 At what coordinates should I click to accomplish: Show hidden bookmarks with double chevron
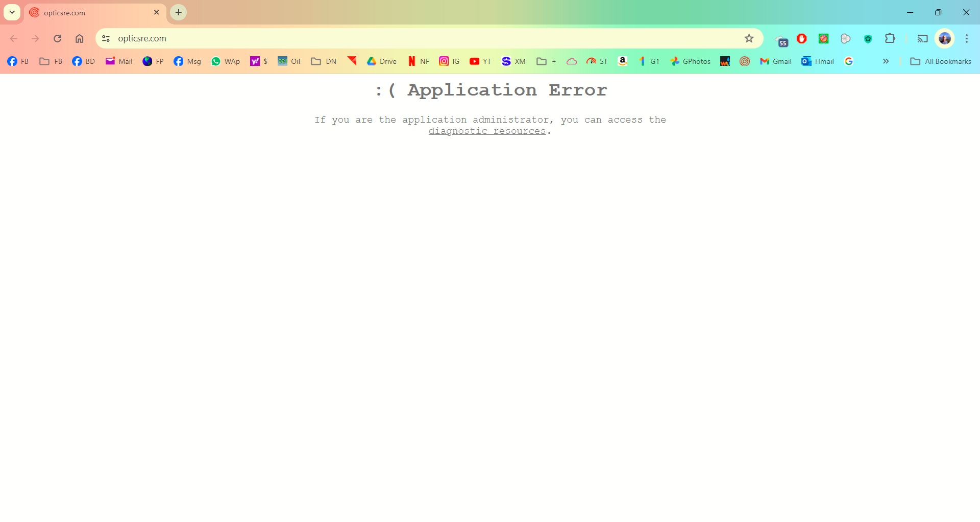[886, 61]
